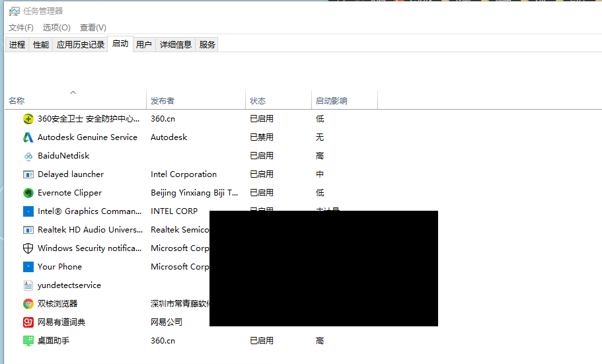Click the BaiduNetdisk cloud icon
Screen dimensions: 602x364
[28, 156]
